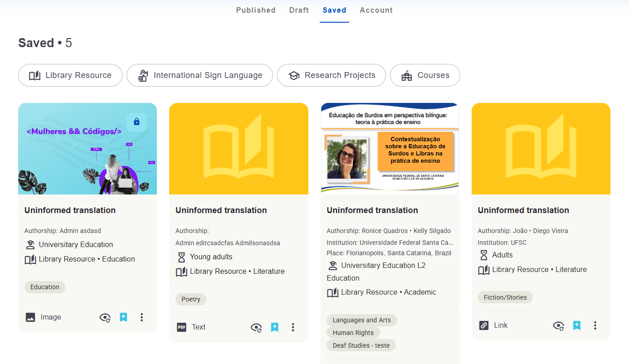Screen dimensions: 629x364
Task: Toggle the bookmark icon on the Image card
Action: [123, 317]
